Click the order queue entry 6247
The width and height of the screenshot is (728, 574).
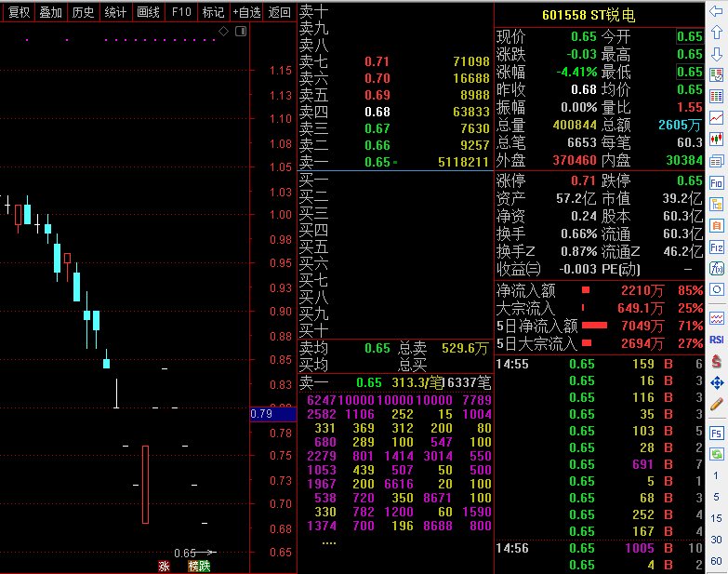pyautogui.click(x=322, y=400)
